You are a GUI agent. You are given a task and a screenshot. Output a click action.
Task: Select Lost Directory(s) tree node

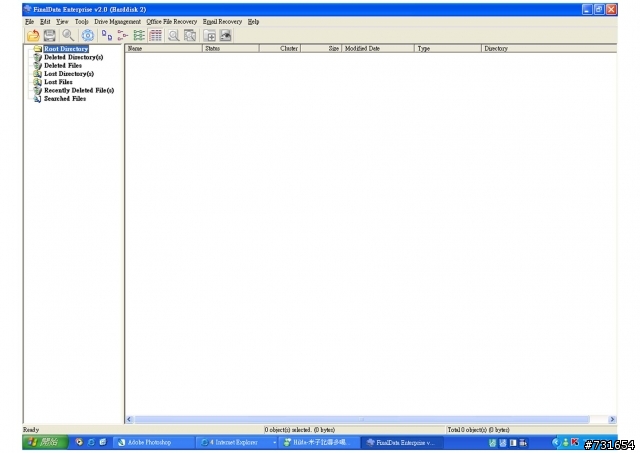point(69,73)
